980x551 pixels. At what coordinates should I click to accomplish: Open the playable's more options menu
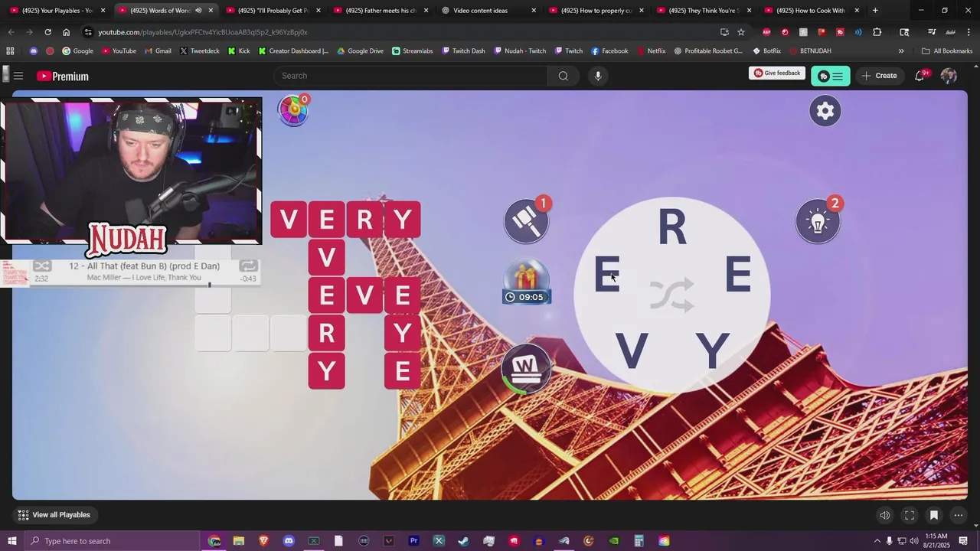958,515
